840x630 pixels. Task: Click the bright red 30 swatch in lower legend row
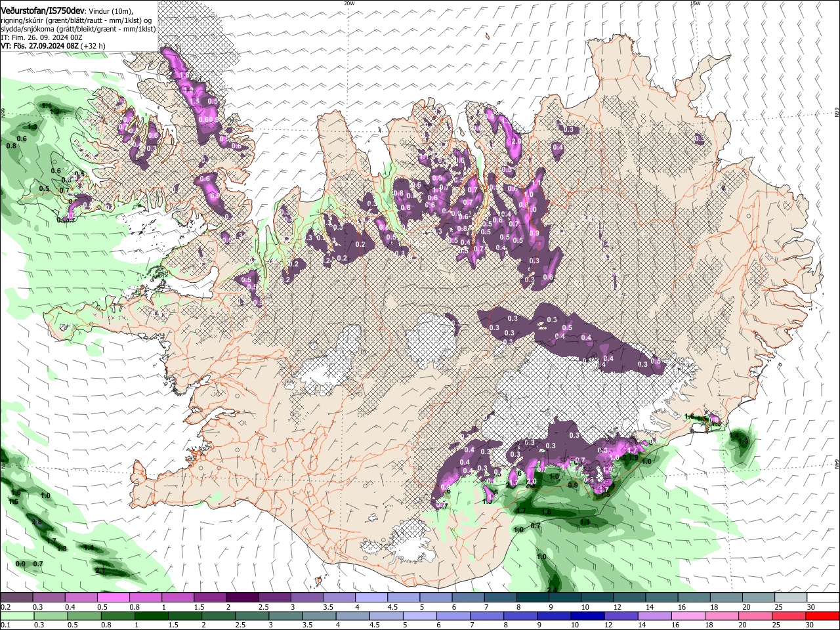click(x=822, y=616)
